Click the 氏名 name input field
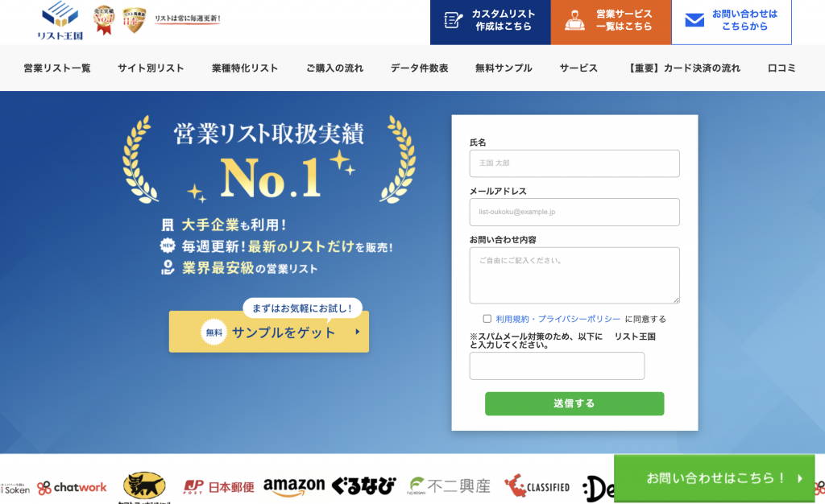Image resolution: width=825 pixels, height=504 pixels. pyautogui.click(x=574, y=163)
